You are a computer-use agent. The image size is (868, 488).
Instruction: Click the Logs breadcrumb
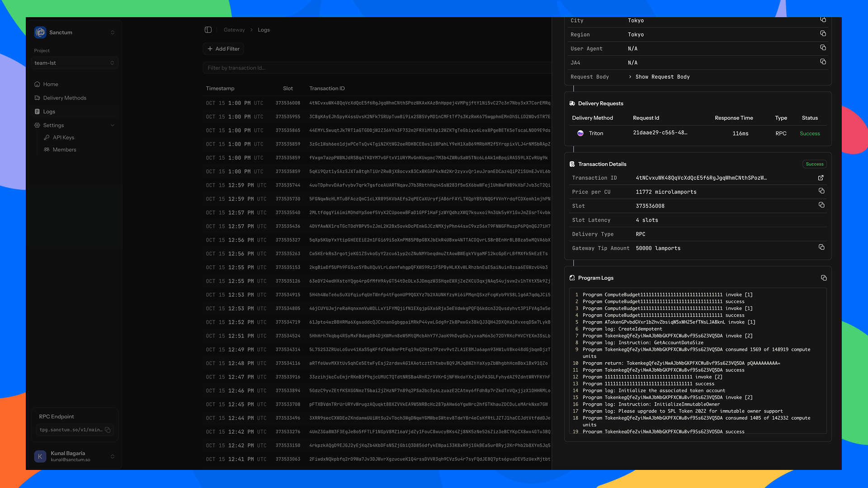pyautogui.click(x=264, y=30)
